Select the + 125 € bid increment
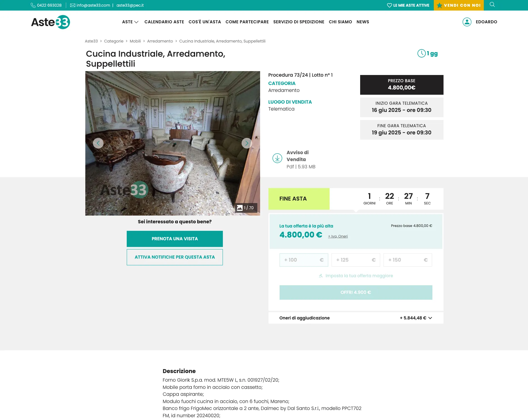Screen dimensions: 528x420 pos(356,260)
